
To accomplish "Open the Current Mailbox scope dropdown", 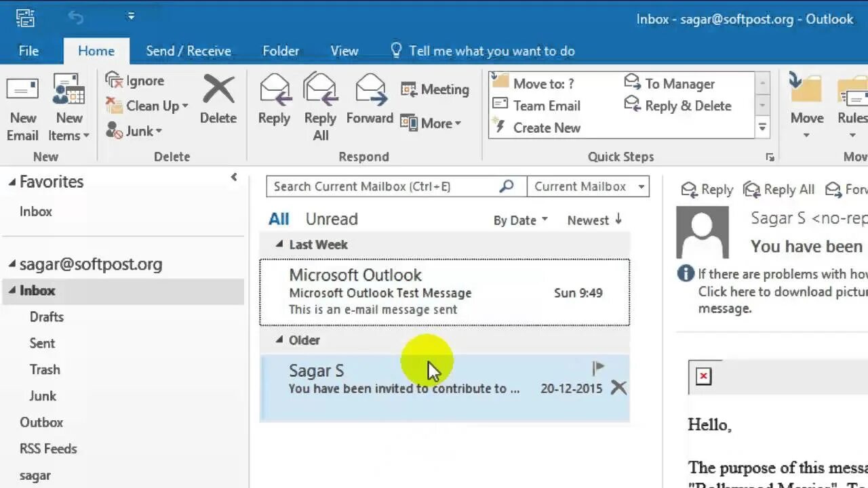I will [588, 186].
